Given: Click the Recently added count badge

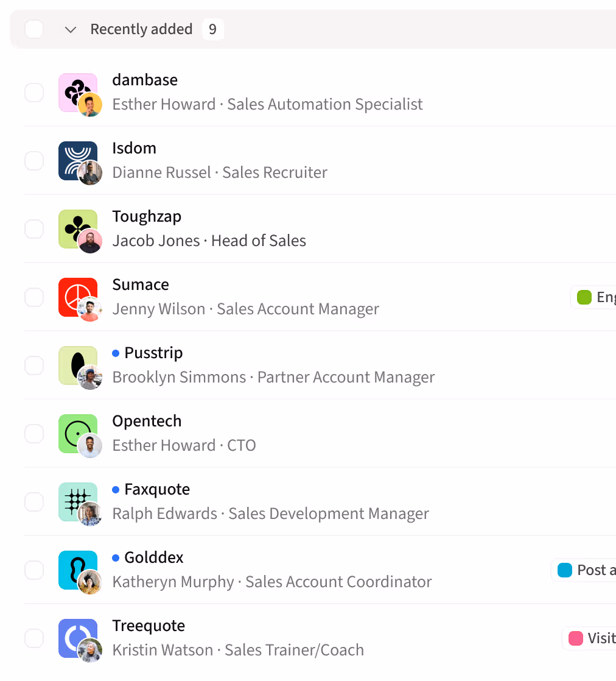Looking at the screenshot, I should 212,29.
